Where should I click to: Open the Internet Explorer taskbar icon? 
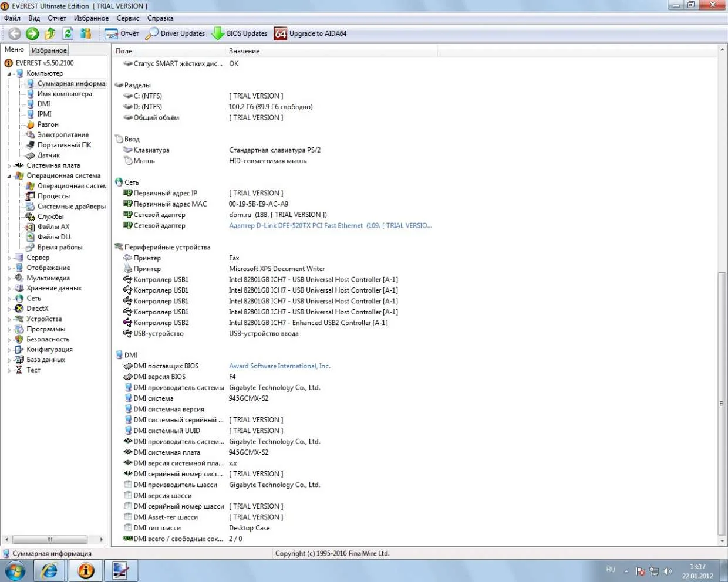(50, 570)
